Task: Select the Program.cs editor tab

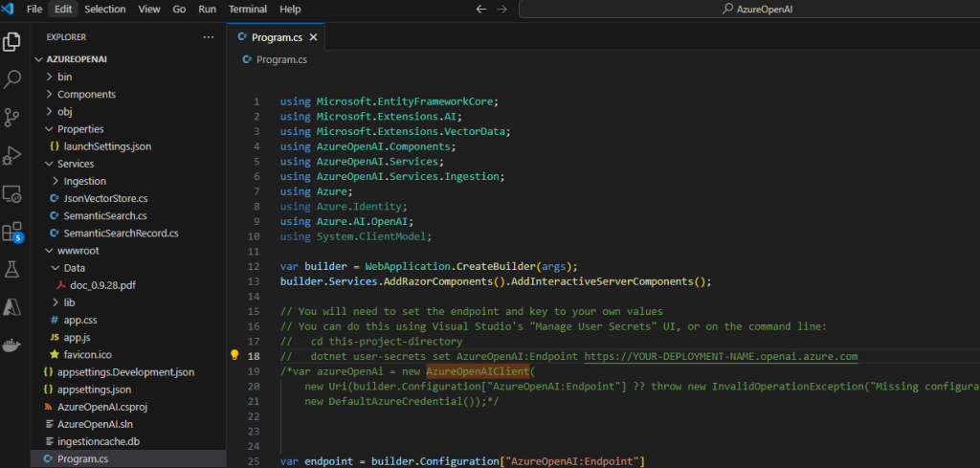Action: pos(277,37)
